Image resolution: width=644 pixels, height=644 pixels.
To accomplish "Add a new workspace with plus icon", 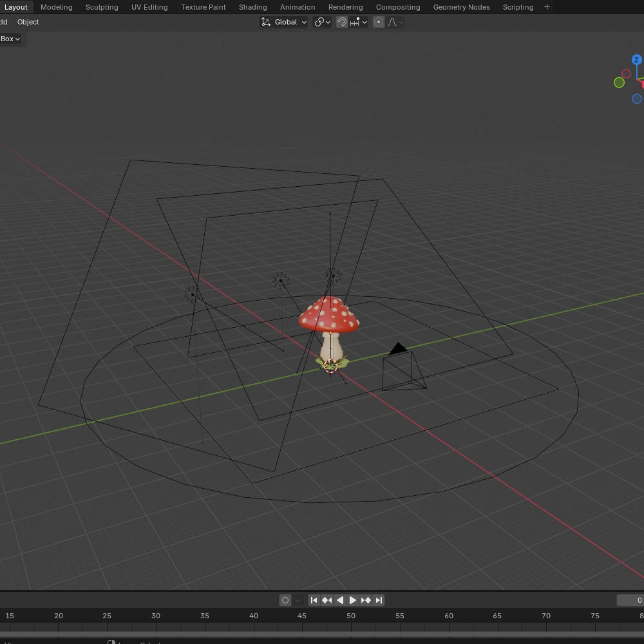I will (x=547, y=7).
